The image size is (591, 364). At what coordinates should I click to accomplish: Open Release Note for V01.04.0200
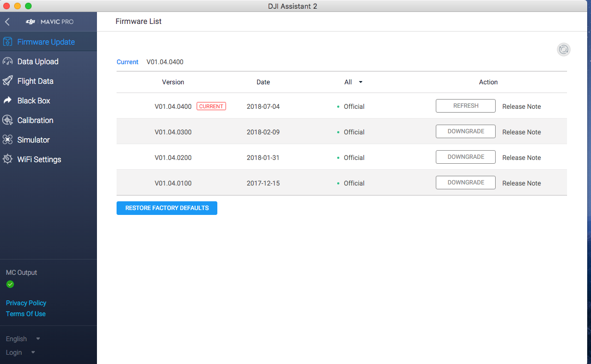[x=521, y=158]
